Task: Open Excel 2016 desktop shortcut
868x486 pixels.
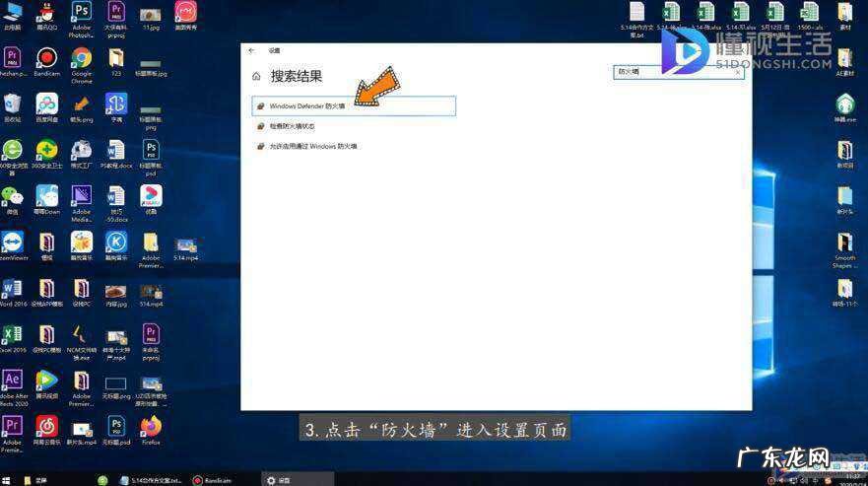Action: pyautogui.click(x=12, y=338)
